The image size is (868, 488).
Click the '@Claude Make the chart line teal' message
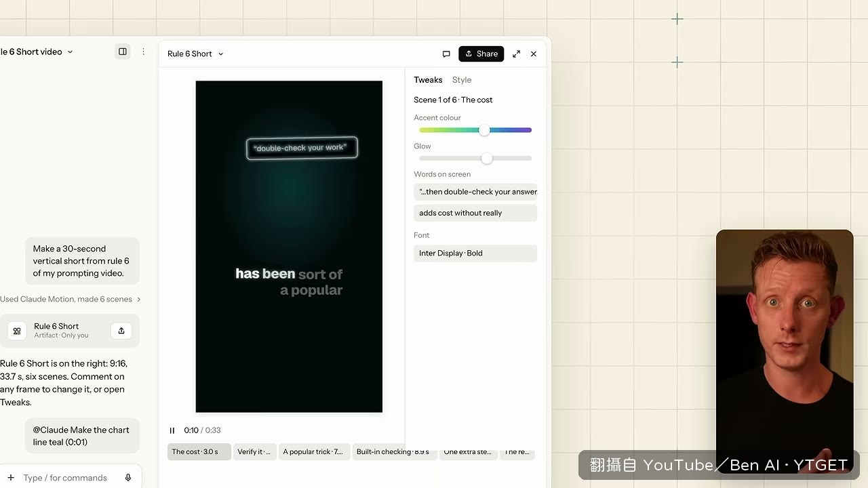pos(82,436)
